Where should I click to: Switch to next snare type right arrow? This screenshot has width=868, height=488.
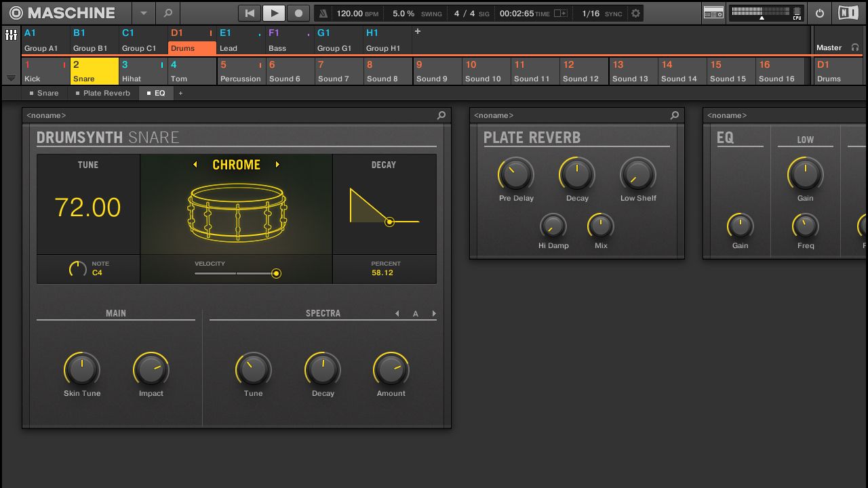[x=277, y=165]
